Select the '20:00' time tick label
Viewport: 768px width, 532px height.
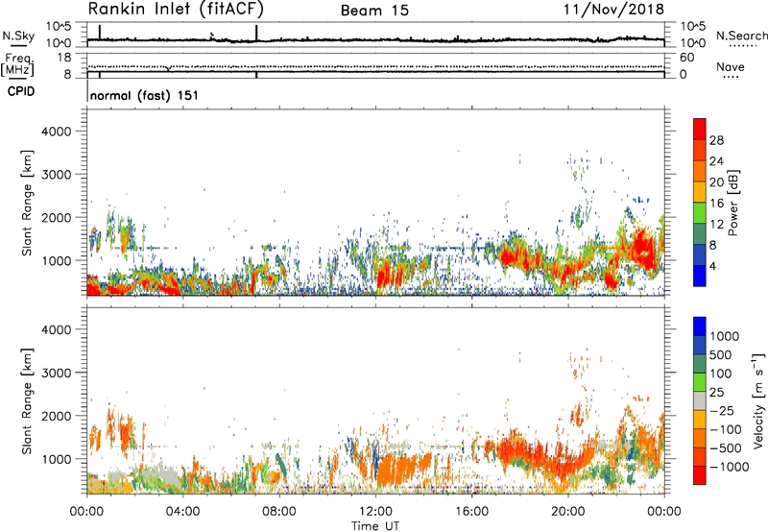568,512
